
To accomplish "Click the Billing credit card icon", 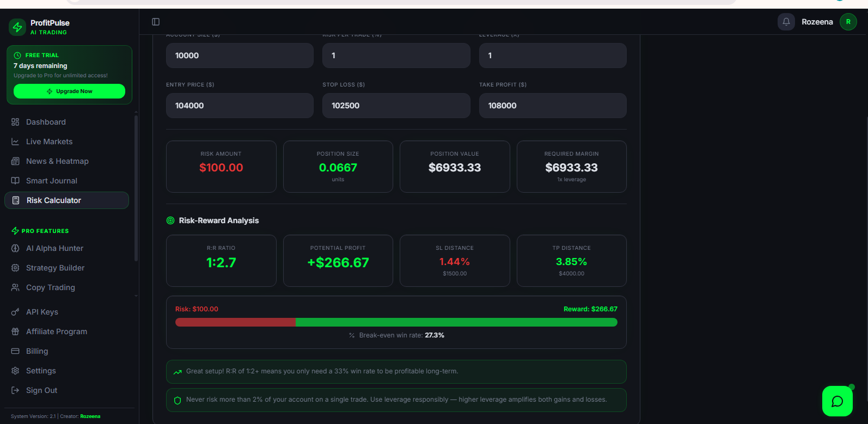I will point(15,351).
